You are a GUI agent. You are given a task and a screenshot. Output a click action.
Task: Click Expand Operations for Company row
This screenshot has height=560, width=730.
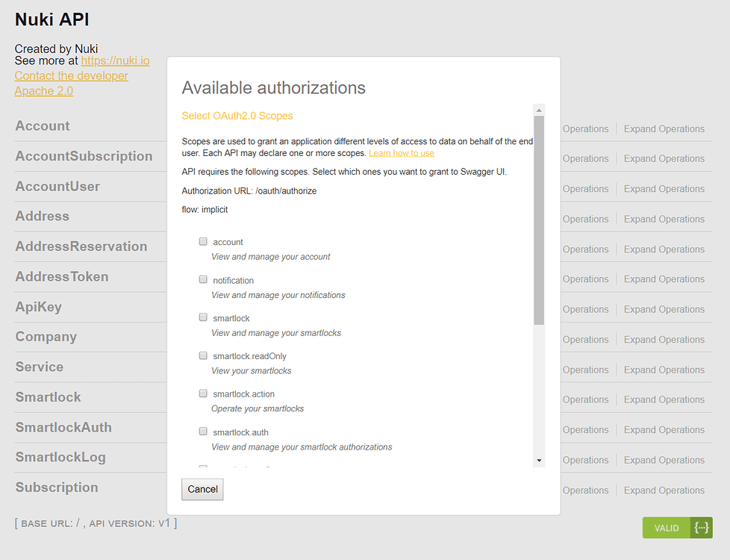(664, 340)
